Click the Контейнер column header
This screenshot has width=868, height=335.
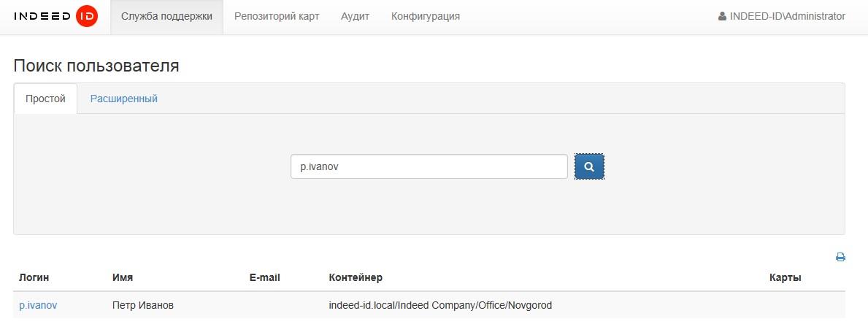[x=356, y=277]
